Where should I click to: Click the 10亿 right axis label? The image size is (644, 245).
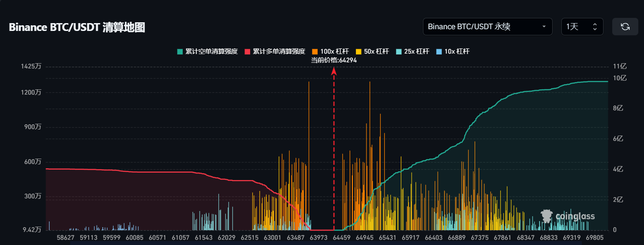click(x=619, y=78)
